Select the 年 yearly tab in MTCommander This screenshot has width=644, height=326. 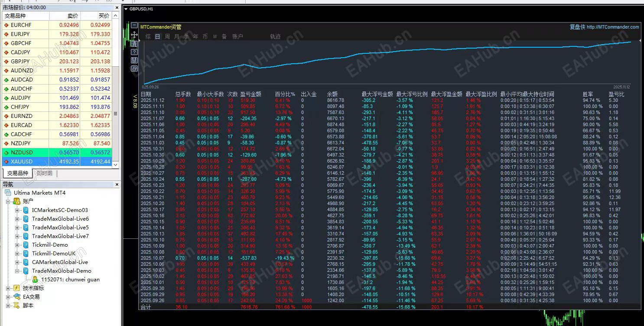pos(196,37)
